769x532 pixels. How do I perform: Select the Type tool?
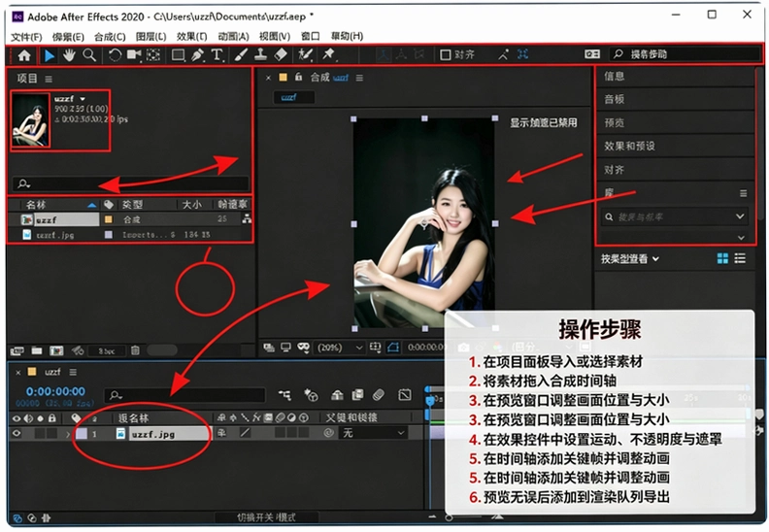pos(217,55)
